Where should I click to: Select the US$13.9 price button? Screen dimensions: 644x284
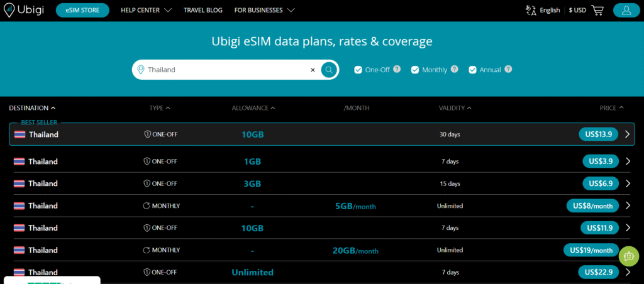point(599,134)
